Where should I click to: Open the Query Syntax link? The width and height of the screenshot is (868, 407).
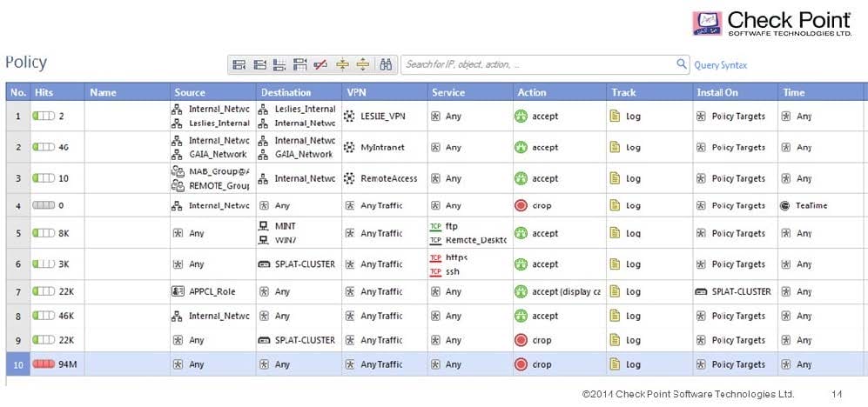[x=721, y=65]
